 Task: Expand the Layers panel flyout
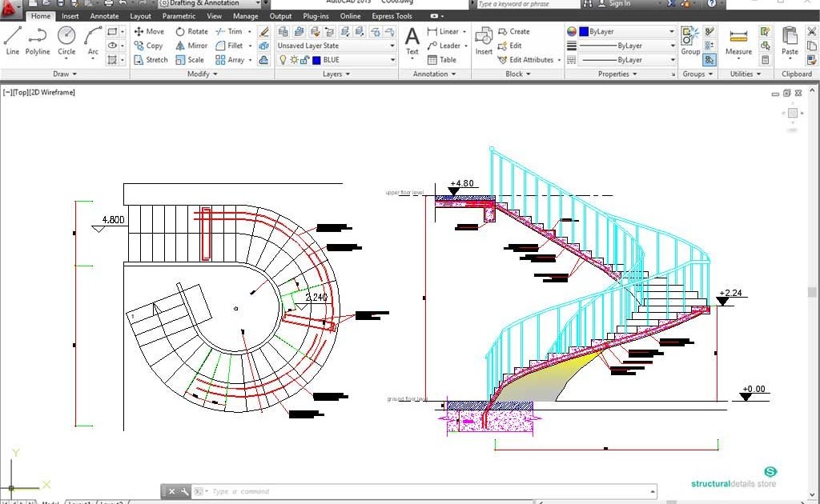(336, 74)
